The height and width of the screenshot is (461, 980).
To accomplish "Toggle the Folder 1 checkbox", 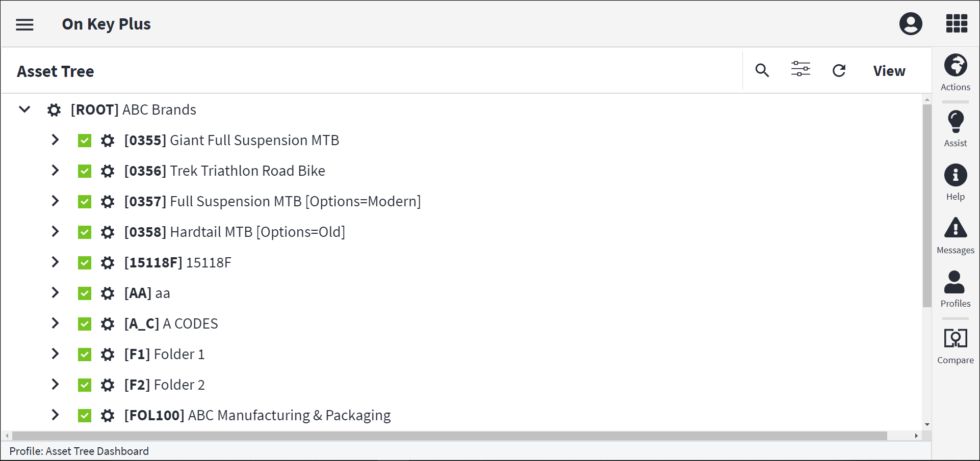I will (x=85, y=355).
